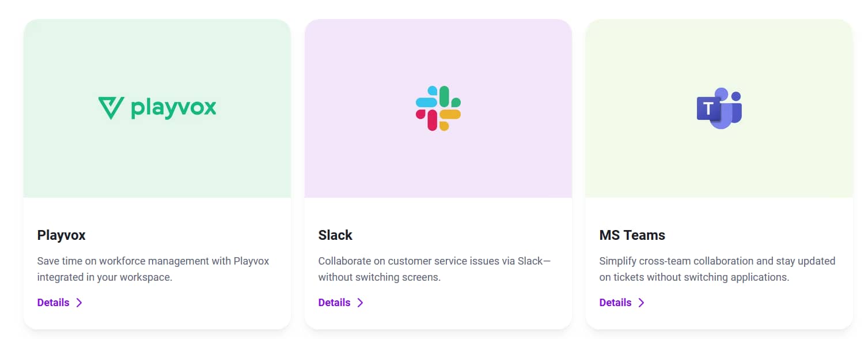
Task: Click the chevron next to Slack Details
Action: 360,302
